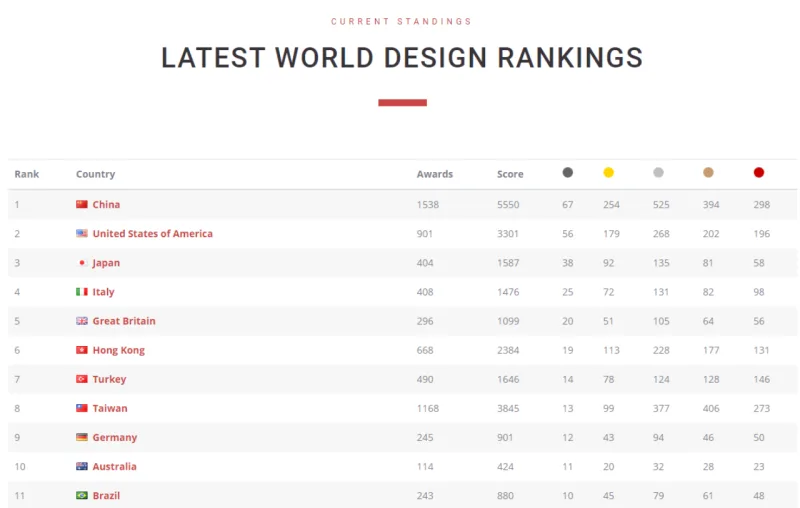Open the Great Britain country link
Image resolution: width=800 pixels, height=508 pixels.
pyautogui.click(x=124, y=321)
